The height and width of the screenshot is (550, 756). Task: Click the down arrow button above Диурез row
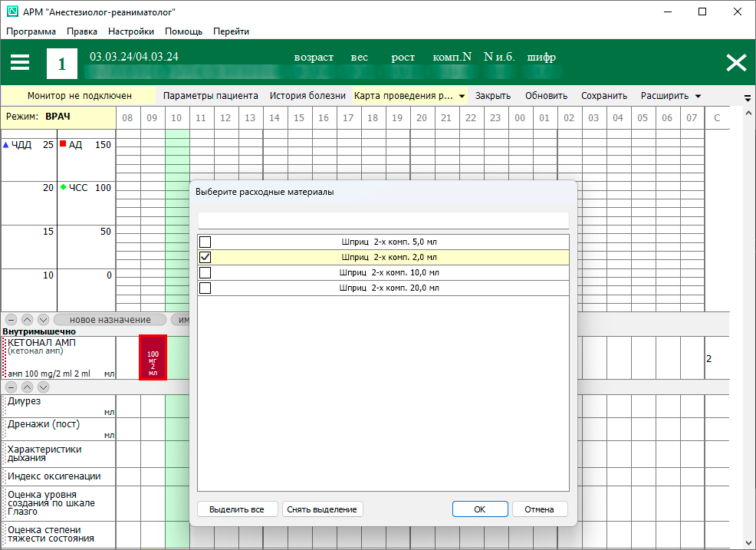coord(44,387)
